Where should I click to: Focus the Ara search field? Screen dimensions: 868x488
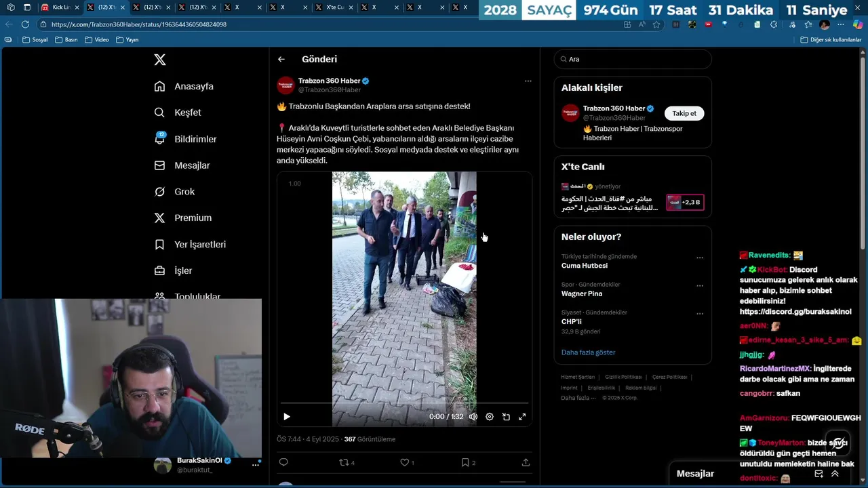point(633,59)
